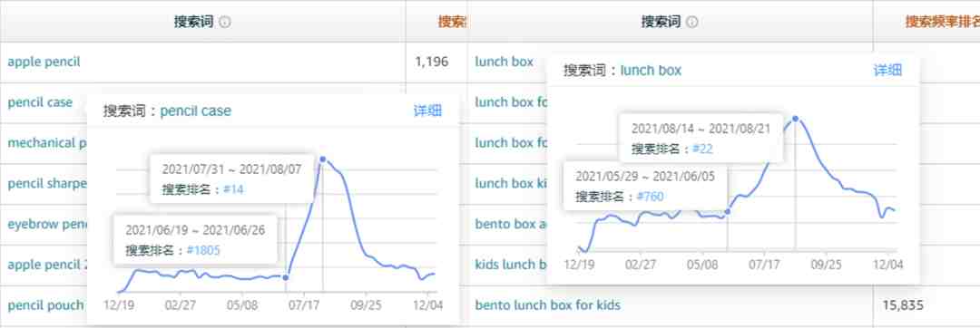This screenshot has width=980, height=328.
Task: Select the pencil pouch search term
Action: 45,305
